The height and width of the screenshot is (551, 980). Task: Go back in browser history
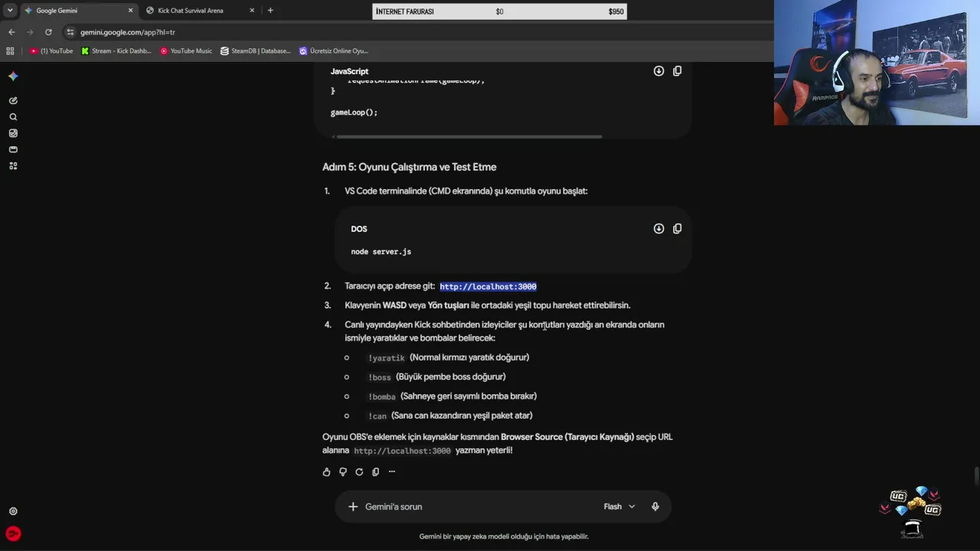pyautogui.click(x=11, y=32)
